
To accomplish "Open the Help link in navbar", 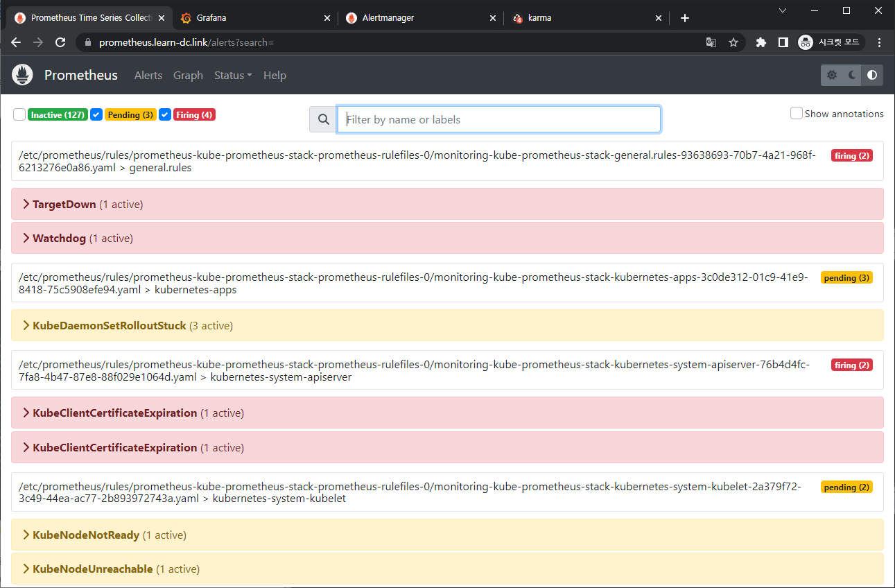I will coord(275,75).
